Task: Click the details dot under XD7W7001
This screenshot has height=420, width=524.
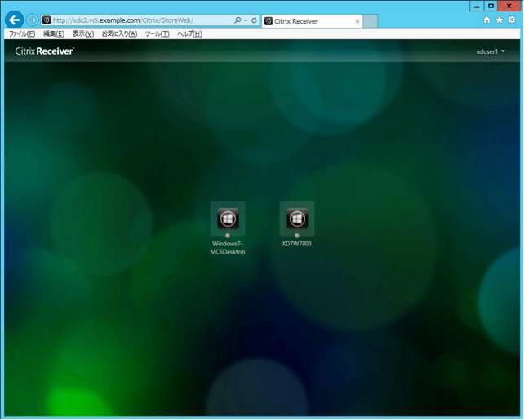Action: [297, 236]
